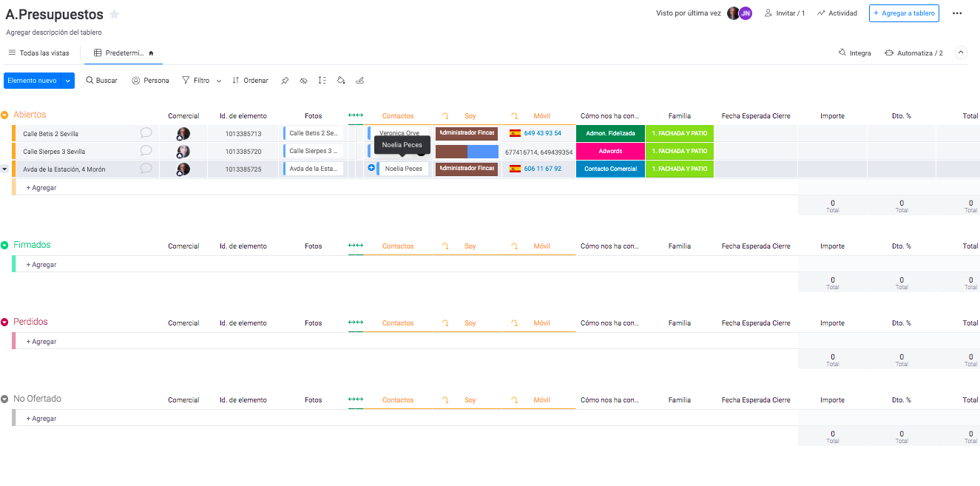Viewport: 980px width, 486px height.
Task: Collapse the Abiertos group with its circle toggle
Action: tap(4, 115)
